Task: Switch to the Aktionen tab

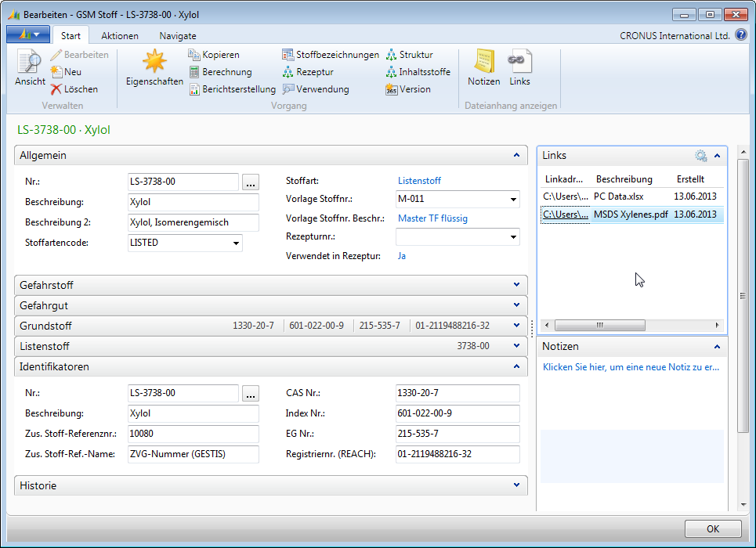Action: (x=120, y=36)
